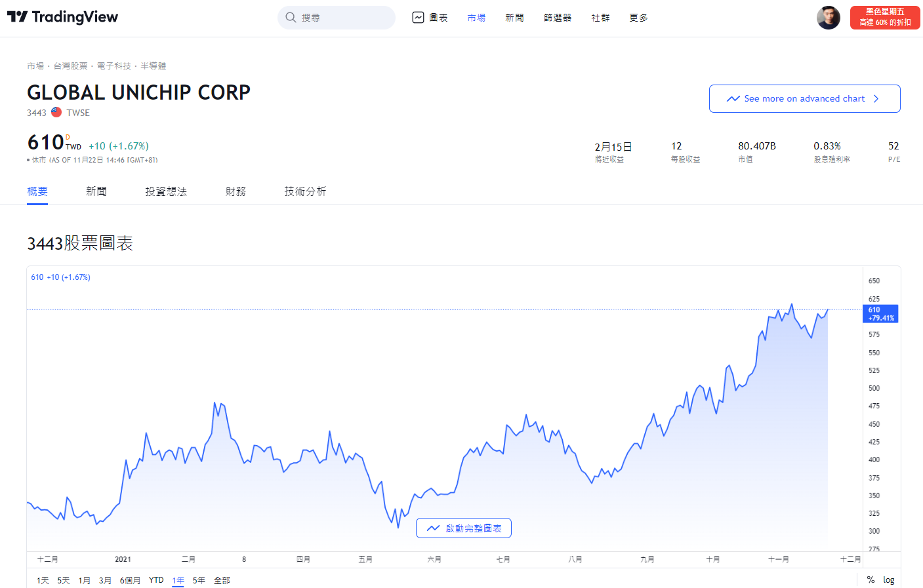This screenshot has width=923, height=588.
Task: Click the +10 (+1.67%) price change text
Action: 119,146
